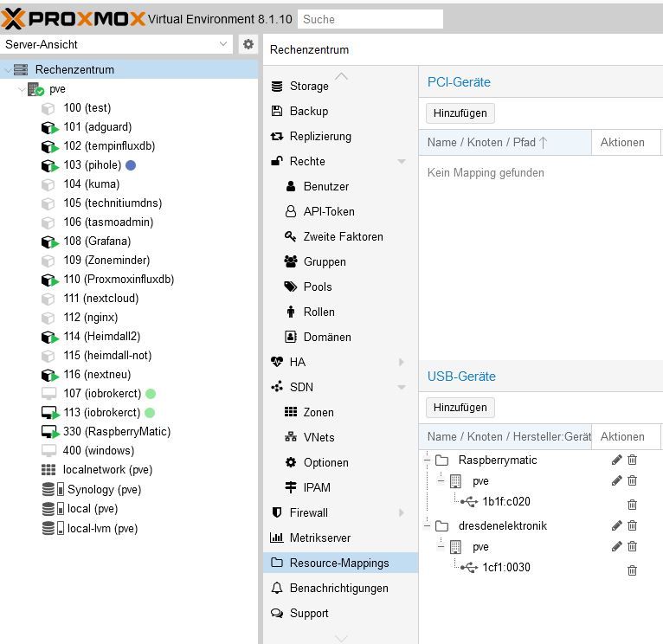663x644 pixels.
Task: Click the Synology storage icon
Action: [x=53, y=489]
